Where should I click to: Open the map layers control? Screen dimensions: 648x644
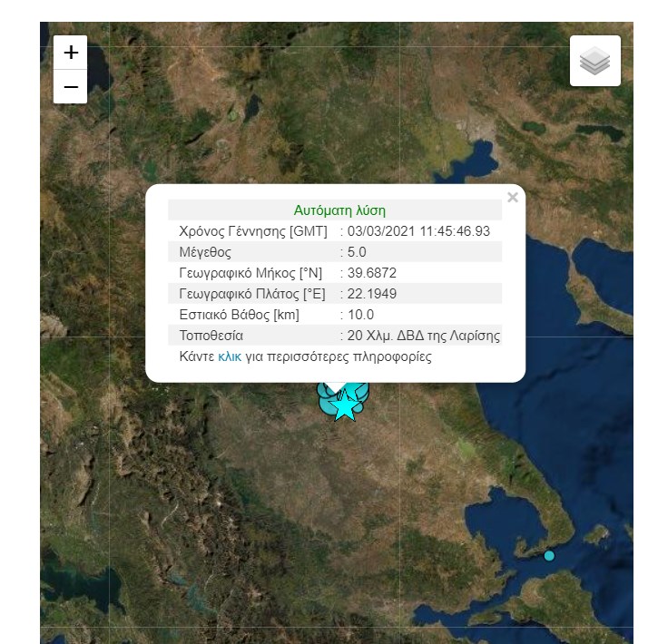(x=594, y=62)
